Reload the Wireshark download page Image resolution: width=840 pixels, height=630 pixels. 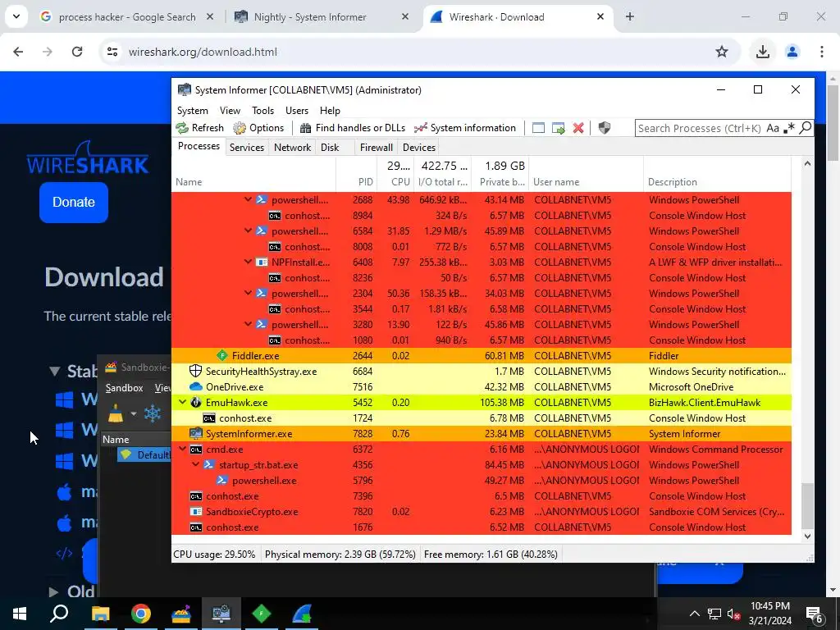pos(77,52)
